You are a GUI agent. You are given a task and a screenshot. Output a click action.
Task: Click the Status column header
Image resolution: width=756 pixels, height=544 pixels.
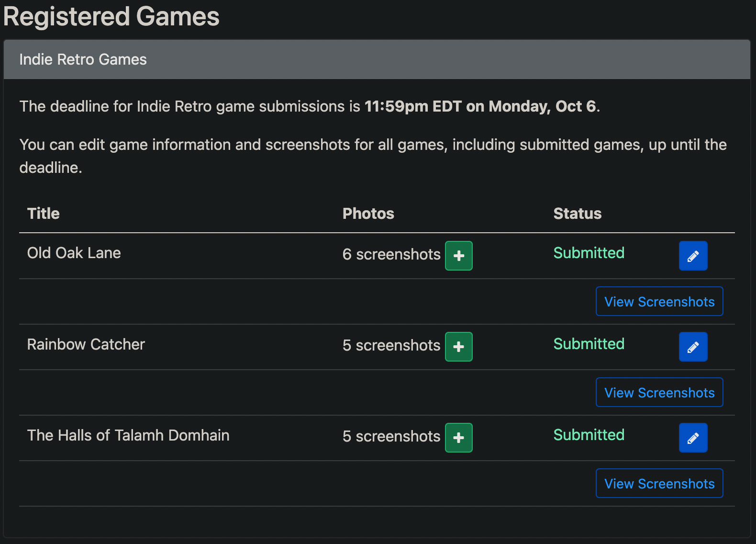point(578,214)
